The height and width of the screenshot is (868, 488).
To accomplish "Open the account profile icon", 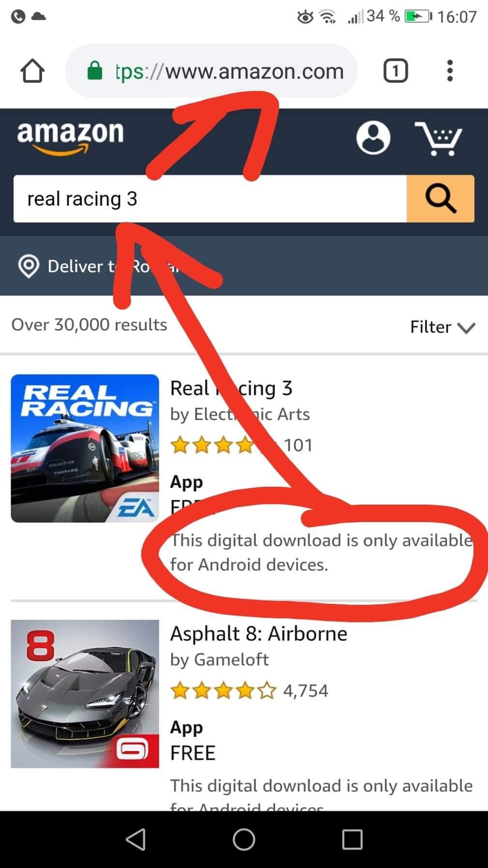I will tap(373, 138).
